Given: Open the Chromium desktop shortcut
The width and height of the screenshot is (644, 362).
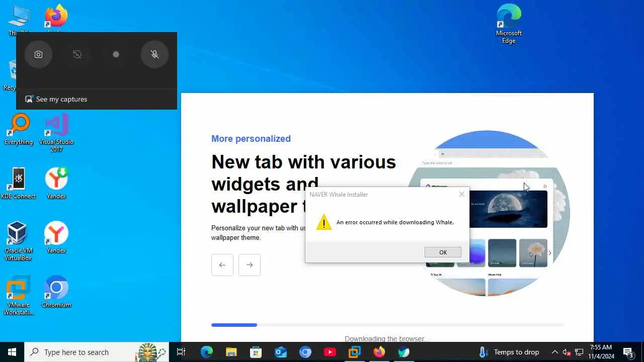Looking at the screenshot, I should (56, 292).
